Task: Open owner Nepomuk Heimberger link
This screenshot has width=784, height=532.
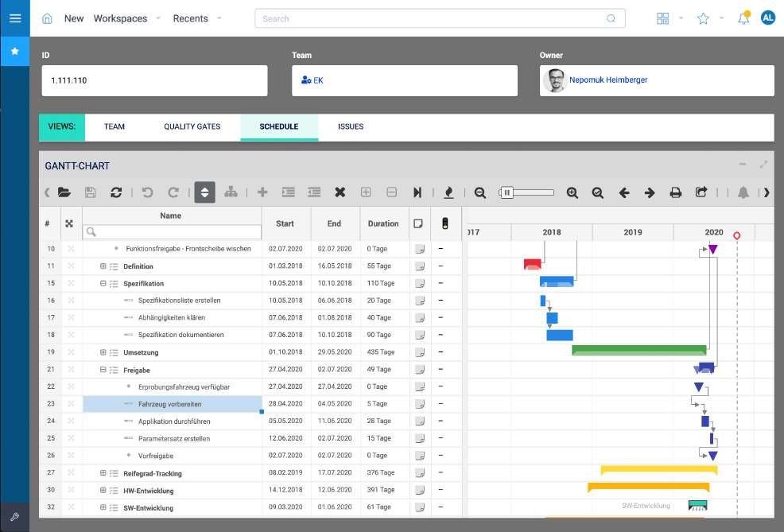Action: click(608, 80)
